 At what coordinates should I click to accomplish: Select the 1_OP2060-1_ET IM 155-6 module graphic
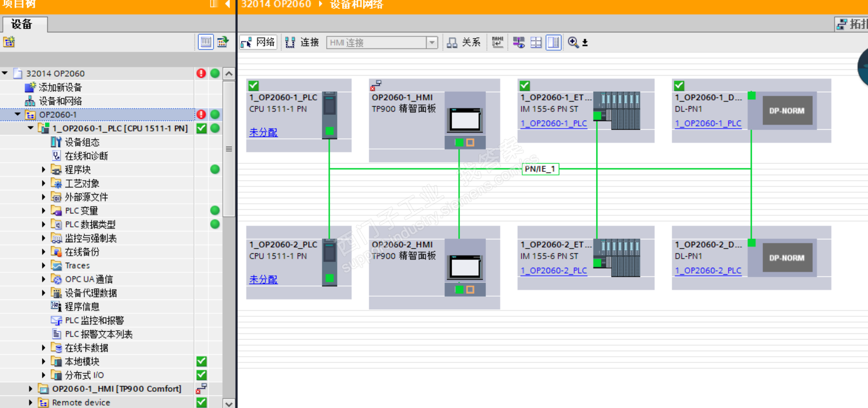point(617,110)
